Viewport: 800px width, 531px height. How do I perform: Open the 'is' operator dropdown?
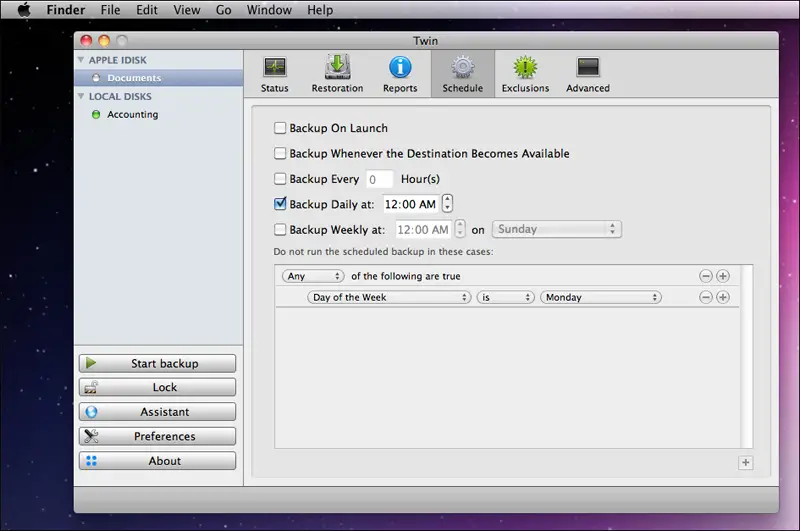[x=505, y=297]
